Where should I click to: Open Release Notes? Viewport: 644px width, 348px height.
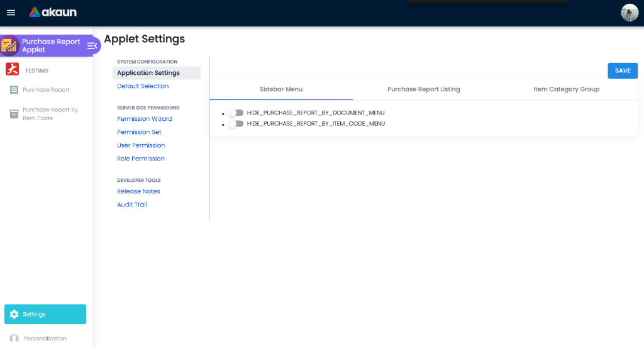138,191
